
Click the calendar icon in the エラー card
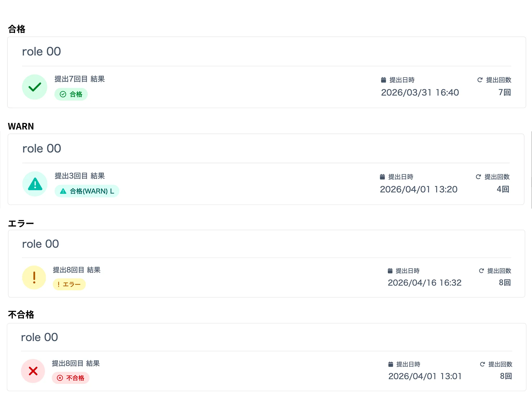[x=390, y=271]
